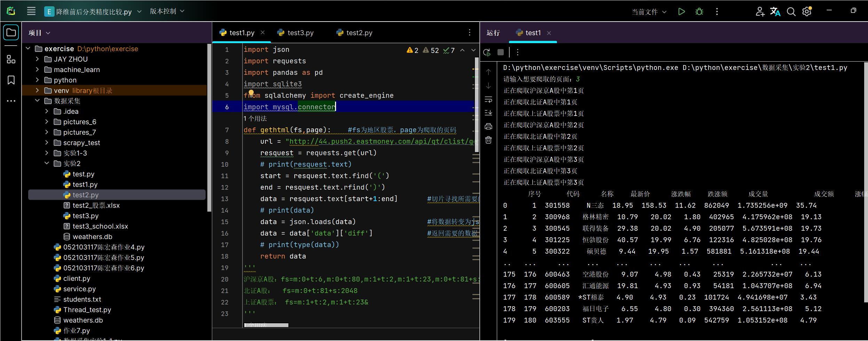Place cursor on 'return data' line

pyautogui.click(x=283, y=256)
